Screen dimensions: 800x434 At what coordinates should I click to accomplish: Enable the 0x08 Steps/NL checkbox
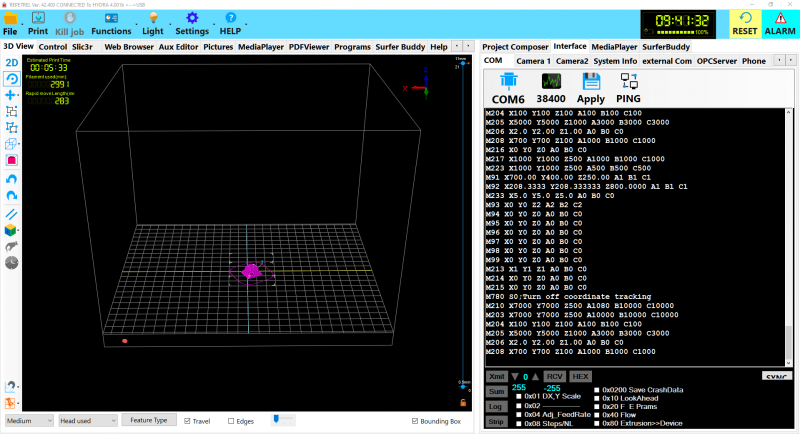(519, 423)
